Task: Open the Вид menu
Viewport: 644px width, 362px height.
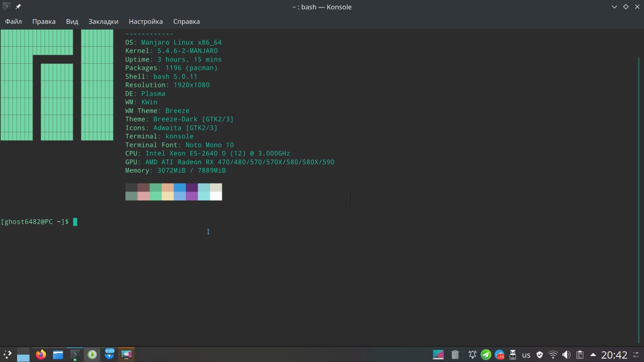Action: coord(72,22)
